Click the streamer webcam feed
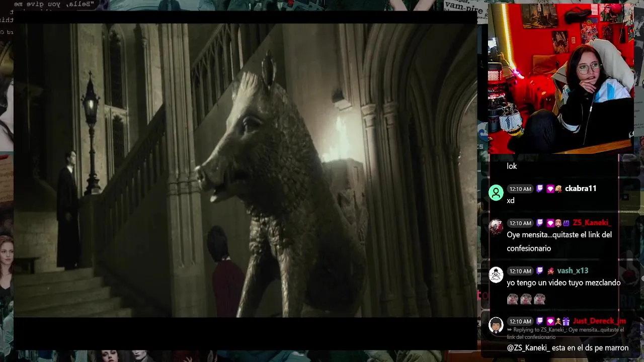644x362 pixels. [561, 79]
